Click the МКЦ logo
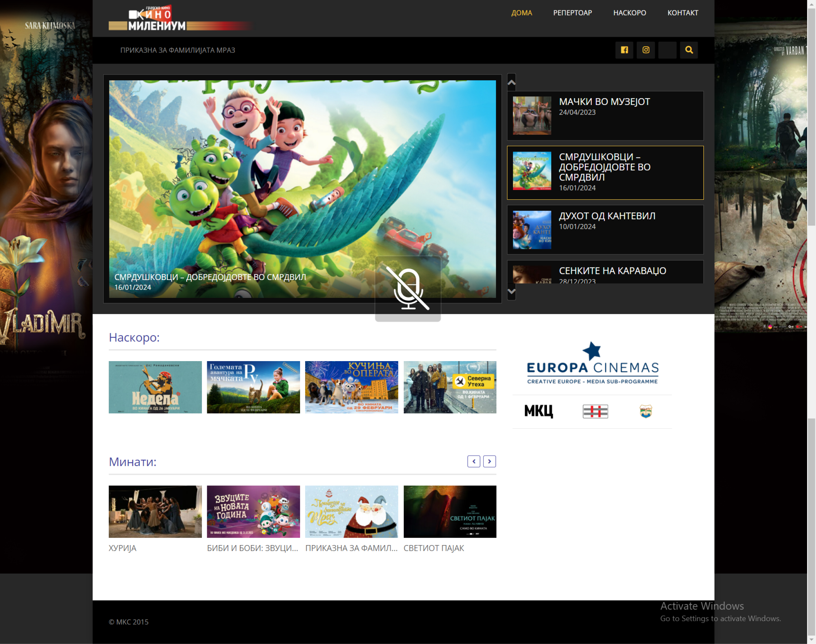Screen dimensions: 816x644 pyautogui.click(x=538, y=411)
